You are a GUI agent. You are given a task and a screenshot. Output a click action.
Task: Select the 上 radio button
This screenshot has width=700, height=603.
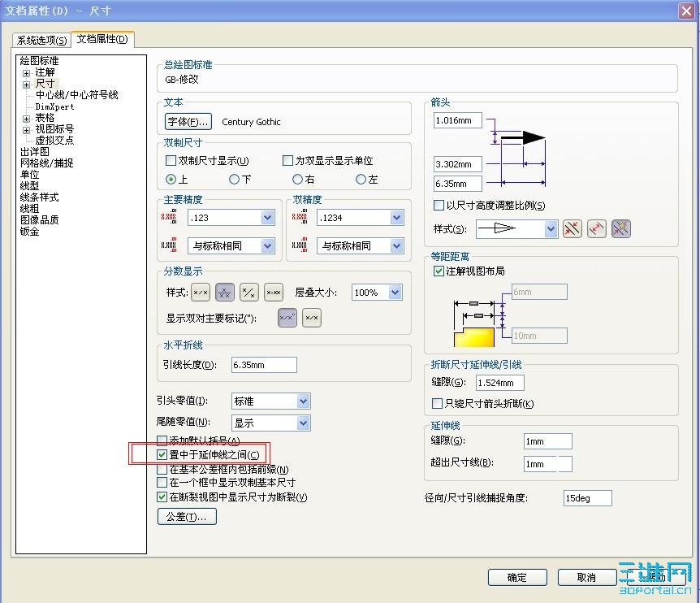[171, 180]
